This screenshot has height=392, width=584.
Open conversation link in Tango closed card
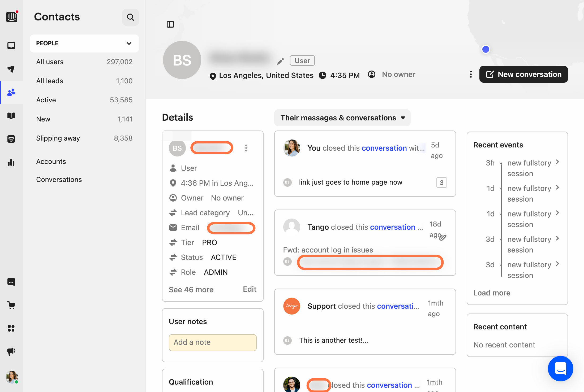click(x=392, y=227)
